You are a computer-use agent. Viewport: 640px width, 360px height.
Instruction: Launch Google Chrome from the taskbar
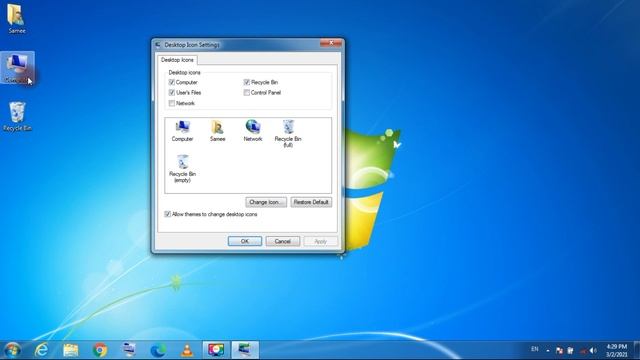[100, 350]
